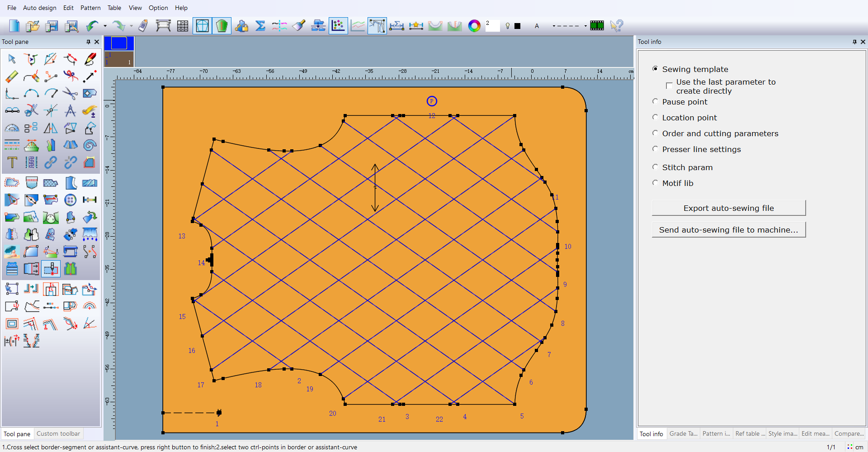The height and width of the screenshot is (452, 868).
Task: Select the text T tool in Tool pane
Action: [12, 162]
